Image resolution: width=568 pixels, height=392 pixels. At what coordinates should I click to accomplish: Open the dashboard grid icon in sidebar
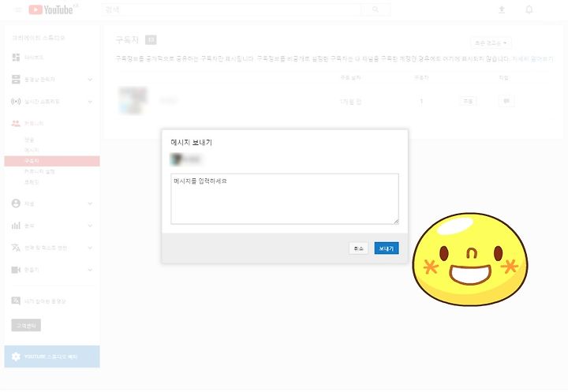(x=16, y=58)
